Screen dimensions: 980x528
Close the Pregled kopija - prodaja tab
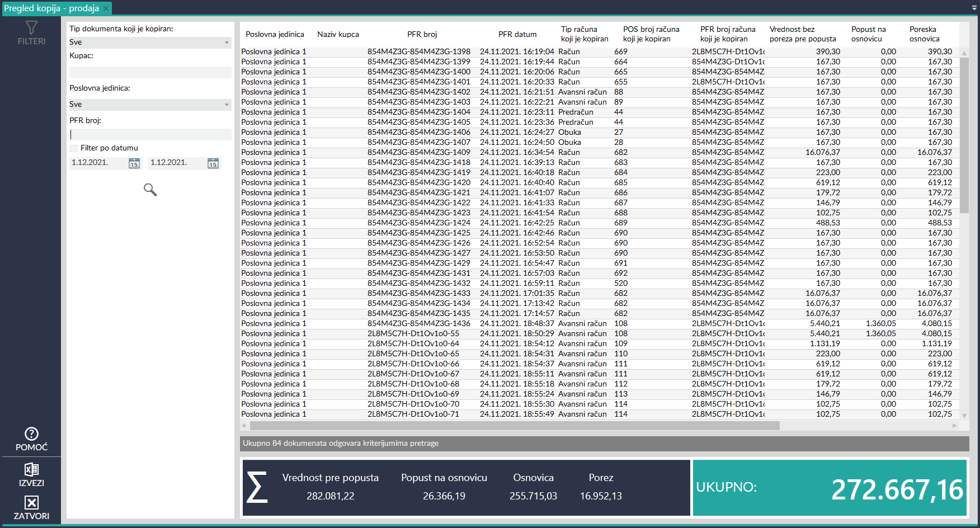106,8
